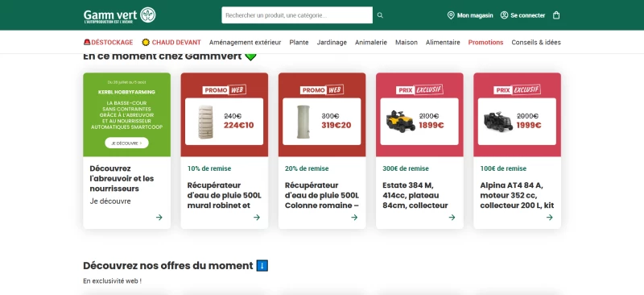Image resolution: width=644 pixels, height=295 pixels.
Task: Open Découvrez l'abreuvoir et les nourrisseurs title
Action: [122, 179]
